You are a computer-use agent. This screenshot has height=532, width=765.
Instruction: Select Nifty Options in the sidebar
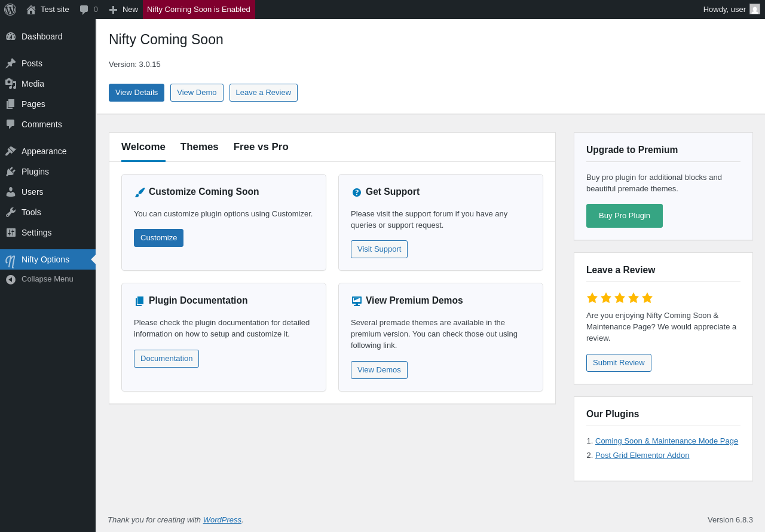coord(48,259)
